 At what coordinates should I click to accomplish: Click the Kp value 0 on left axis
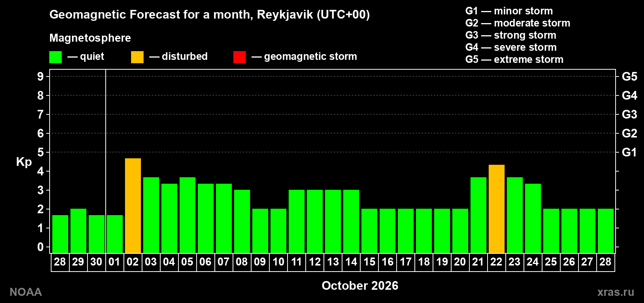point(41,247)
